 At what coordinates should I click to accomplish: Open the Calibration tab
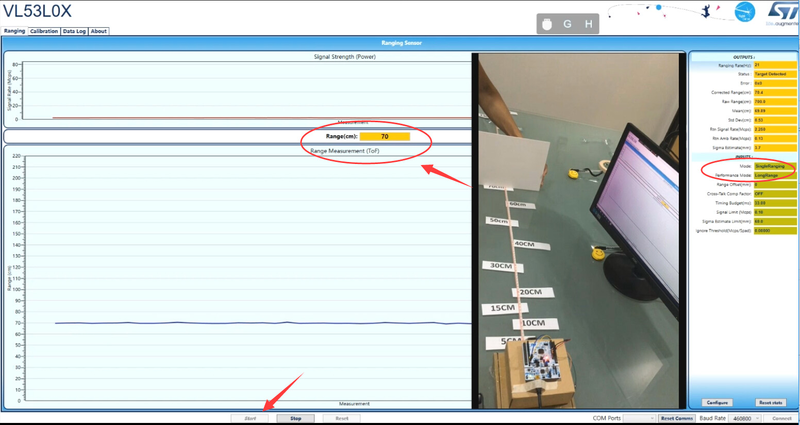pos(44,31)
